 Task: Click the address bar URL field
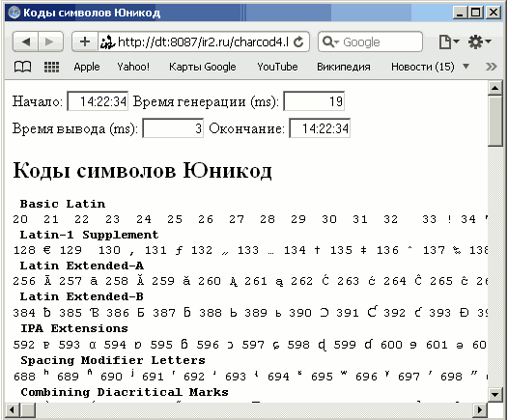204,42
